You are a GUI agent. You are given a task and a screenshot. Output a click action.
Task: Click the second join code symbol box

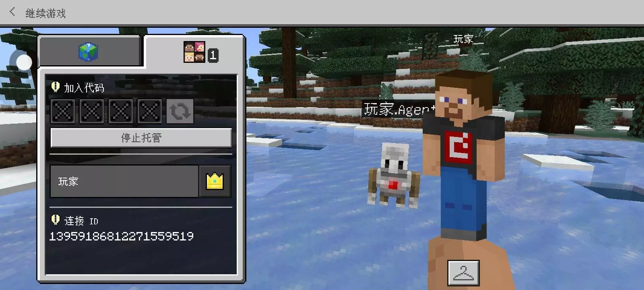click(x=92, y=111)
